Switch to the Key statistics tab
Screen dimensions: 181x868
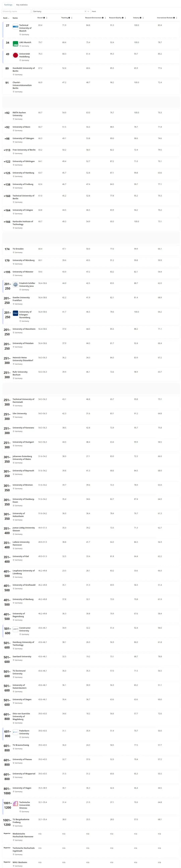22,5
